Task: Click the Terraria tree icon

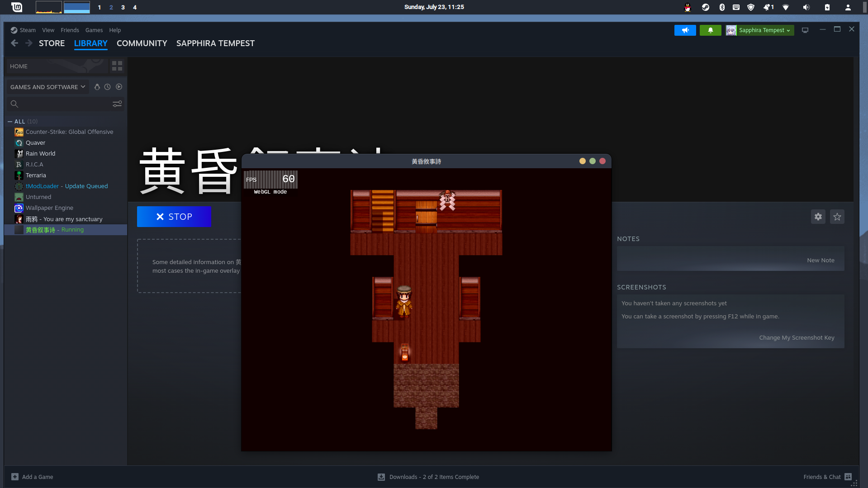Action: coord(19,175)
